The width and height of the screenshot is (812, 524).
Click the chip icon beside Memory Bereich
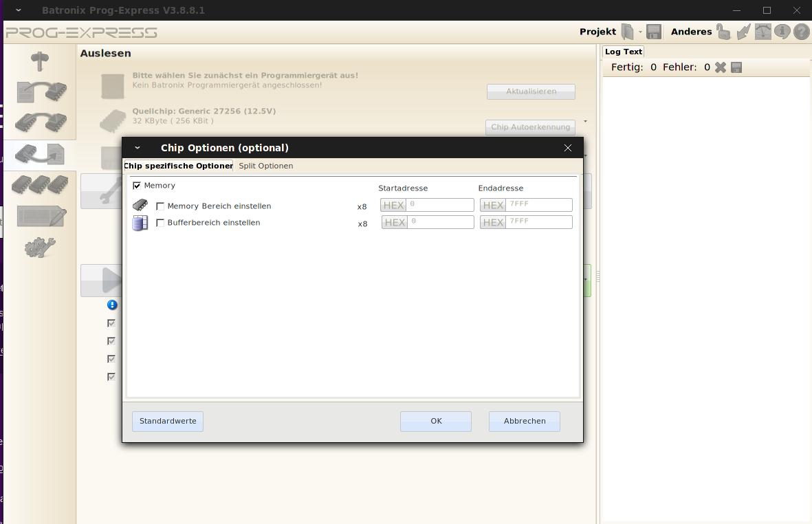coord(140,205)
